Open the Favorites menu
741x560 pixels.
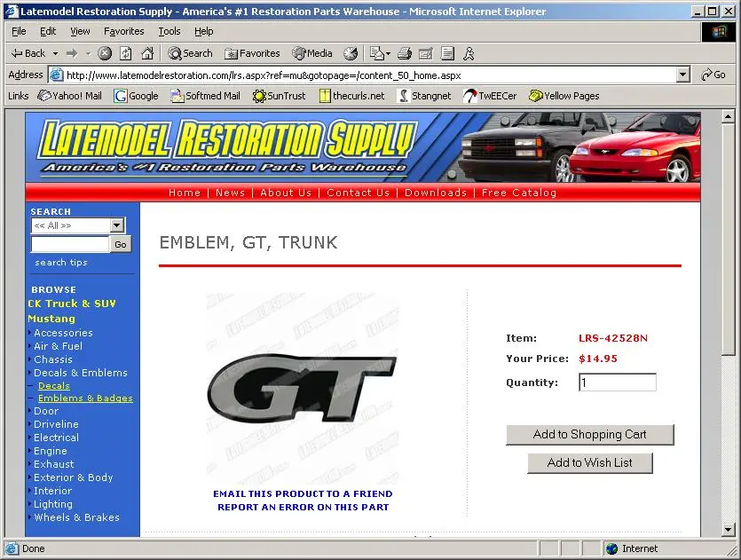(x=124, y=31)
